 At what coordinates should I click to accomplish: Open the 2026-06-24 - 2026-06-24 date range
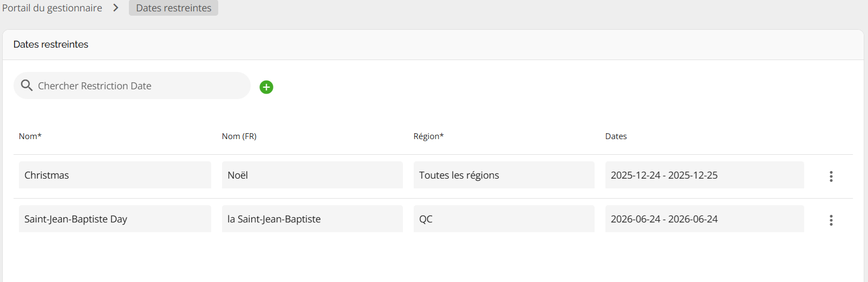click(704, 219)
